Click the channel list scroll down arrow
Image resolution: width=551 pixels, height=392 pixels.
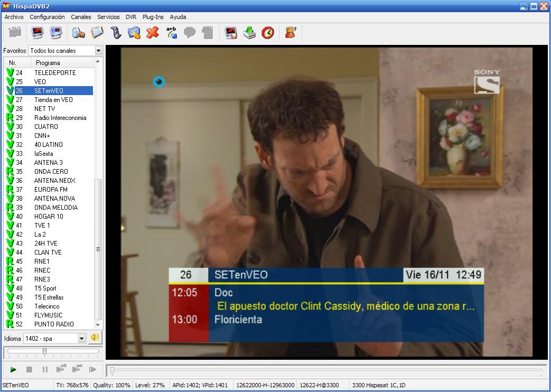click(x=98, y=325)
